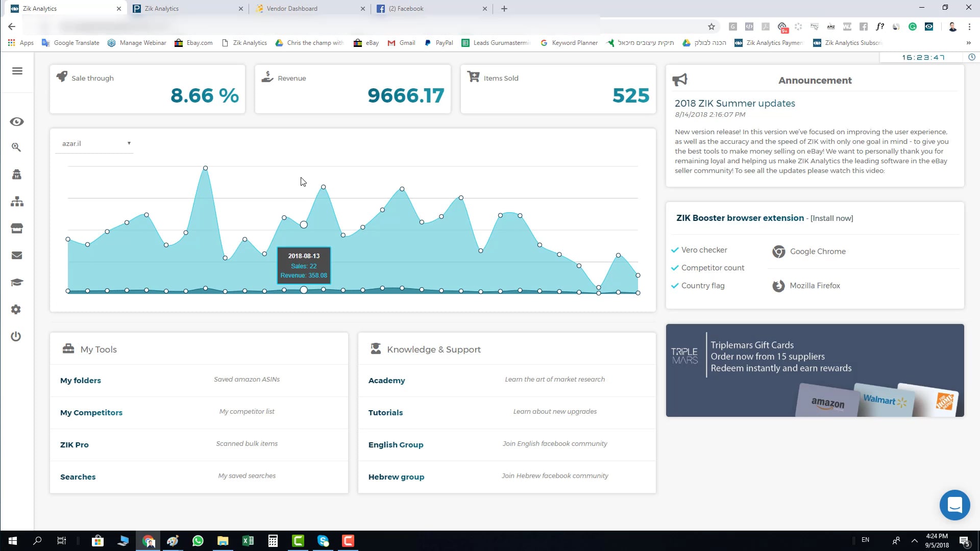The image size is (980, 551).
Task: Open the magnifier search tool icon
Action: coord(16,147)
